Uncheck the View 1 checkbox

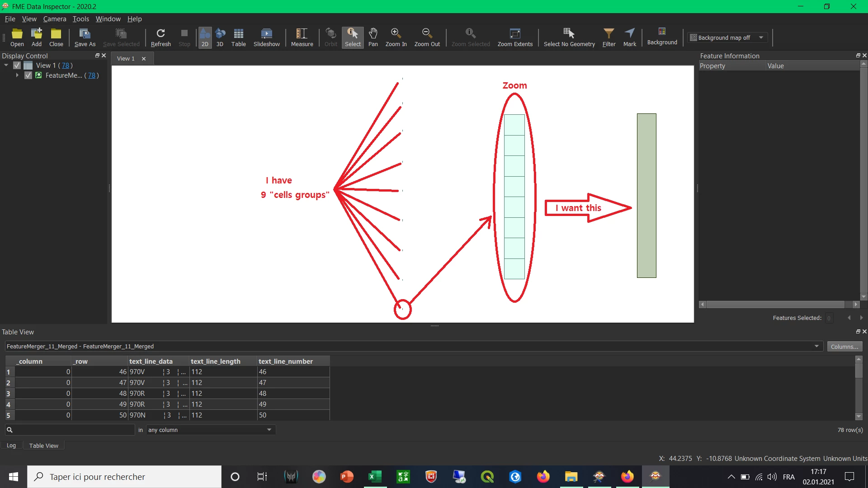pyautogui.click(x=17, y=66)
